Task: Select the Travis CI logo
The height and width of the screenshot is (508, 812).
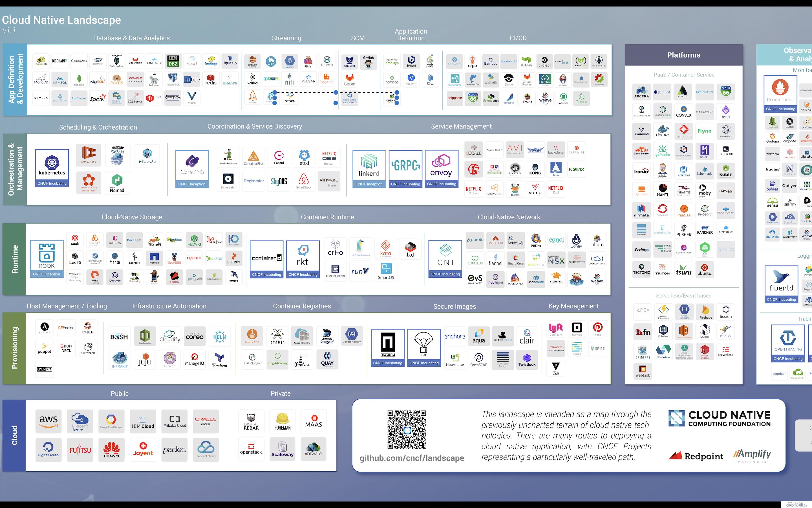Action: [527, 98]
